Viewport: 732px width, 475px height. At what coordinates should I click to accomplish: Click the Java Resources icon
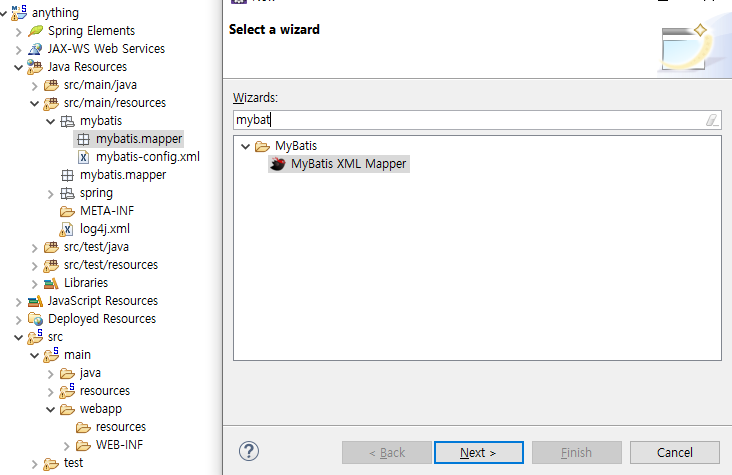(x=35, y=67)
